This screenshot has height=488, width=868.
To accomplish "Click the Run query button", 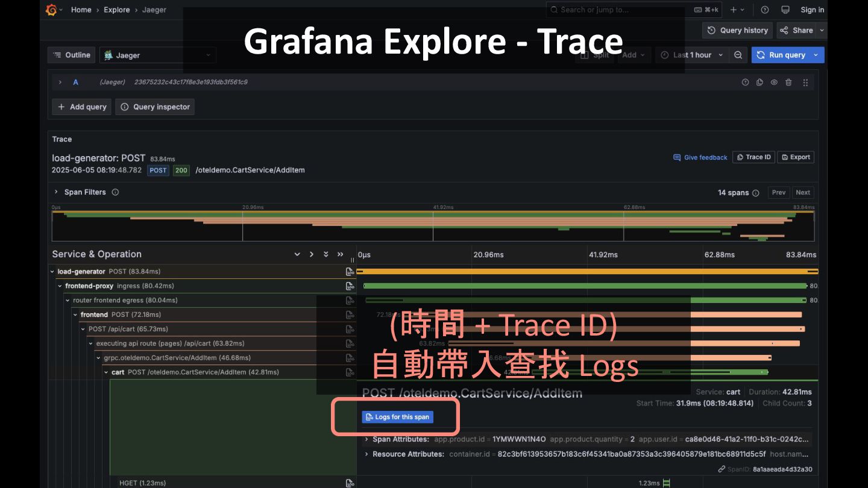I will point(781,55).
